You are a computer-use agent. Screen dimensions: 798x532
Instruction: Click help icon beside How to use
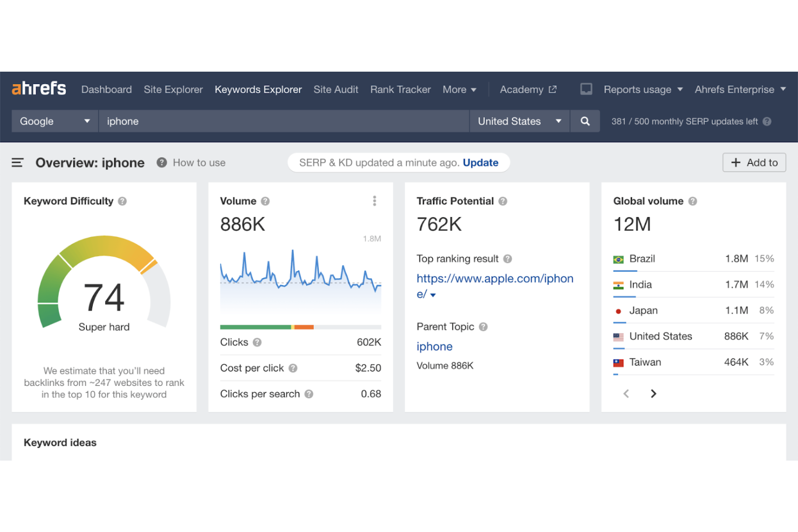(x=161, y=162)
